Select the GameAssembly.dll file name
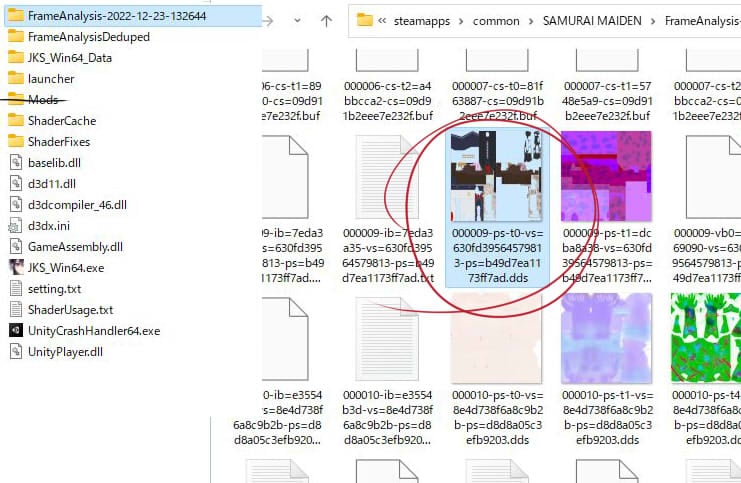This screenshot has width=741, height=483. pos(75,247)
